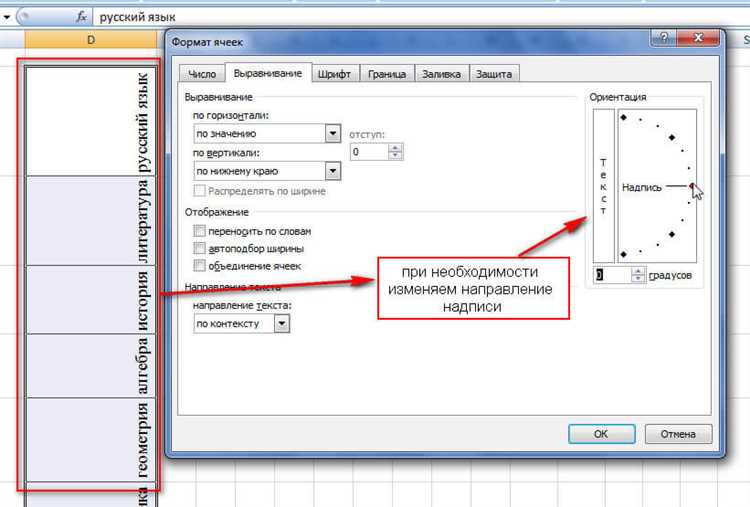Image resolution: width=750 pixels, height=507 pixels.
Task: Open the Шрифт tab
Action: coord(334,74)
